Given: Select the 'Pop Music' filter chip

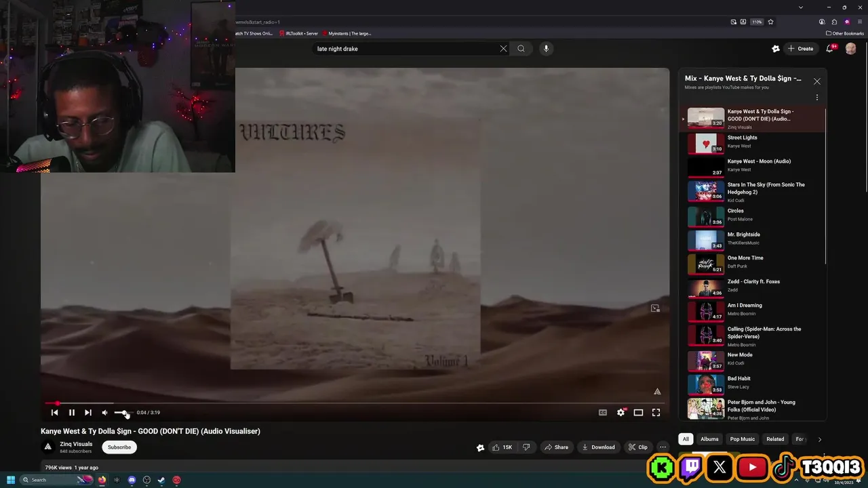Looking at the screenshot, I should (743, 439).
